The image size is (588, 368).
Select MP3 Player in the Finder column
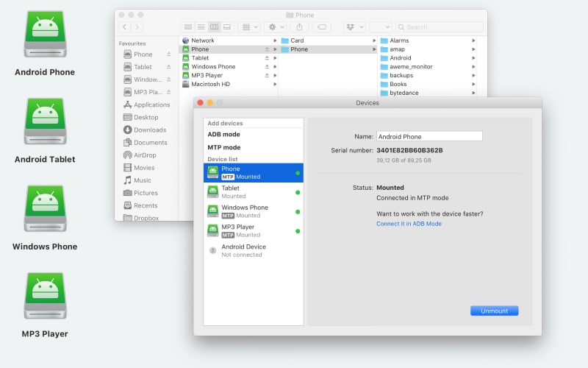tap(229, 75)
